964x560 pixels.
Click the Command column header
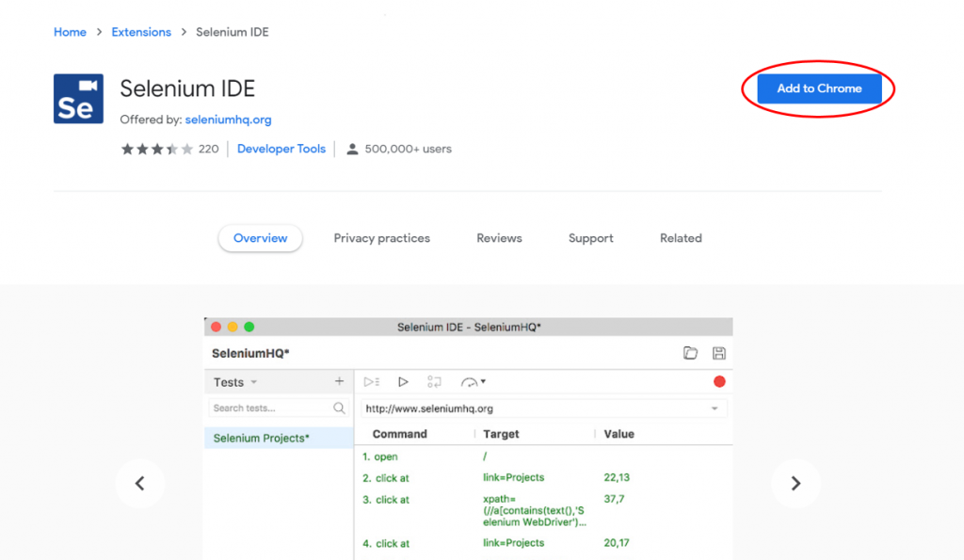399,434
